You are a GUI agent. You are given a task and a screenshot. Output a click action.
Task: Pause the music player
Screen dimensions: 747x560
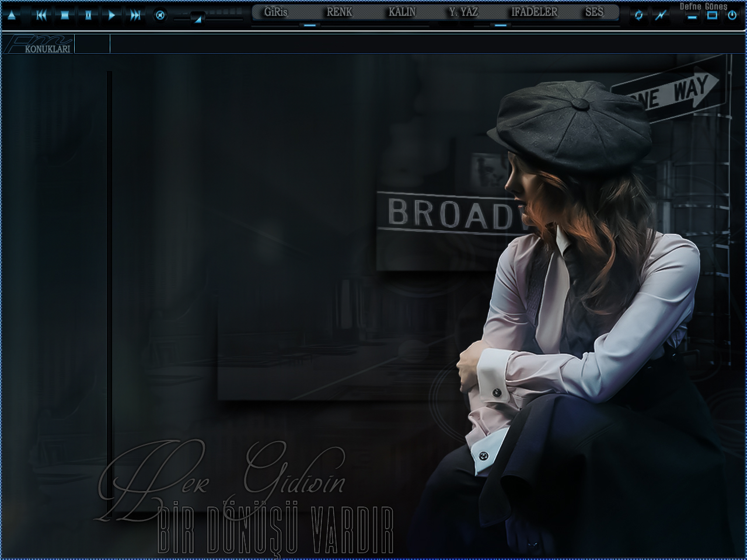tap(88, 16)
